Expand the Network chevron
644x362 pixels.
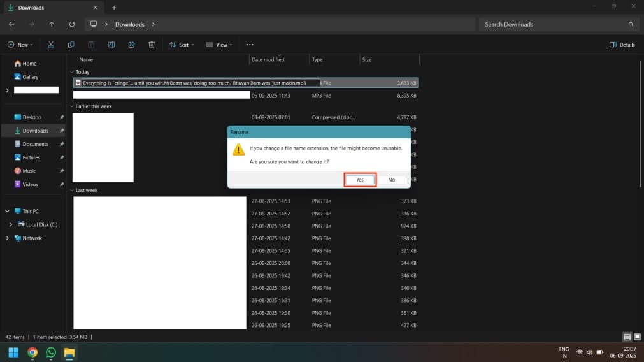[x=8, y=238]
